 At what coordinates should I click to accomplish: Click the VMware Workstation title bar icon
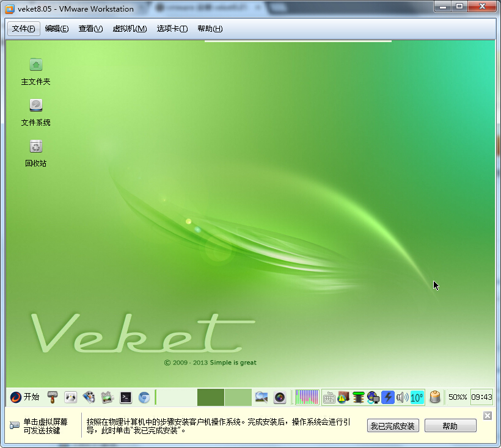point(10,9)
